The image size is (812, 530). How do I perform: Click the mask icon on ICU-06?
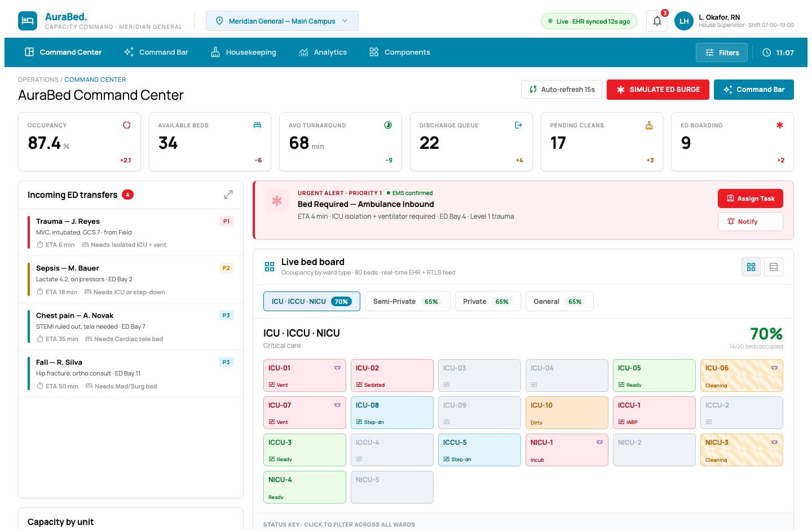click(775, 368)
